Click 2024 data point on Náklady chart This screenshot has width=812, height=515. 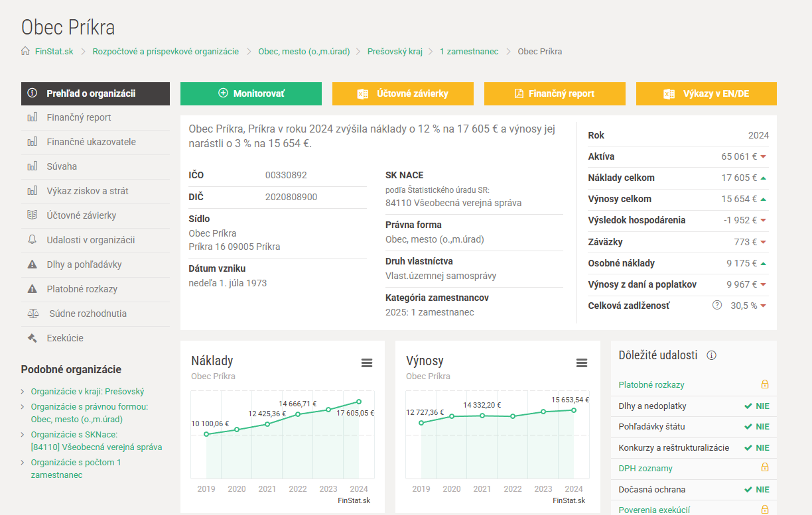[x=359, y=401]
